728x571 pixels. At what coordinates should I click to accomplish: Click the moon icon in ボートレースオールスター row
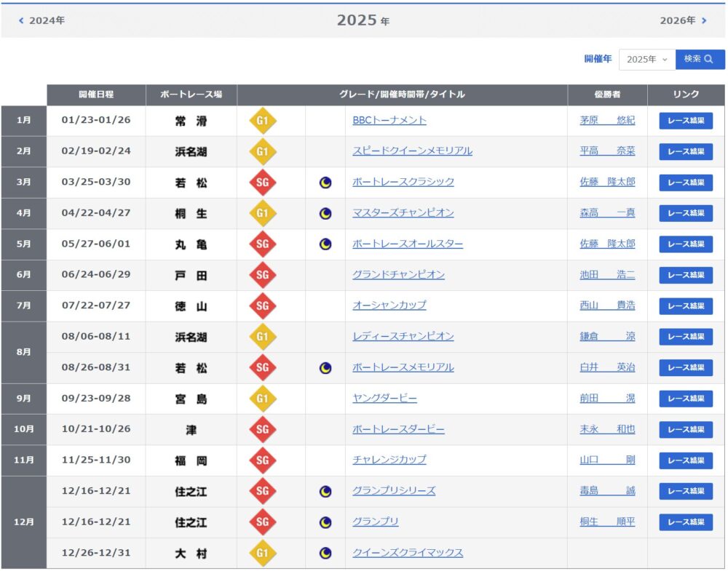pyautogui.click(x=325, y=244)
